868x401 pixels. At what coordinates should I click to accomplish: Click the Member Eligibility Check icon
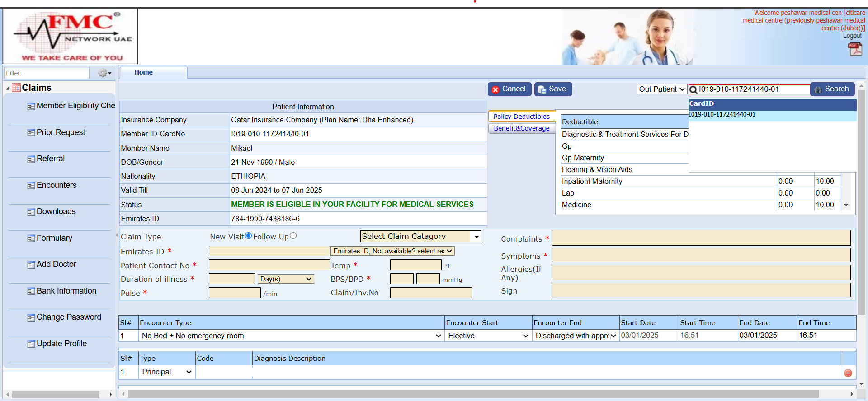pyautogui.click(x=31, y=107)
